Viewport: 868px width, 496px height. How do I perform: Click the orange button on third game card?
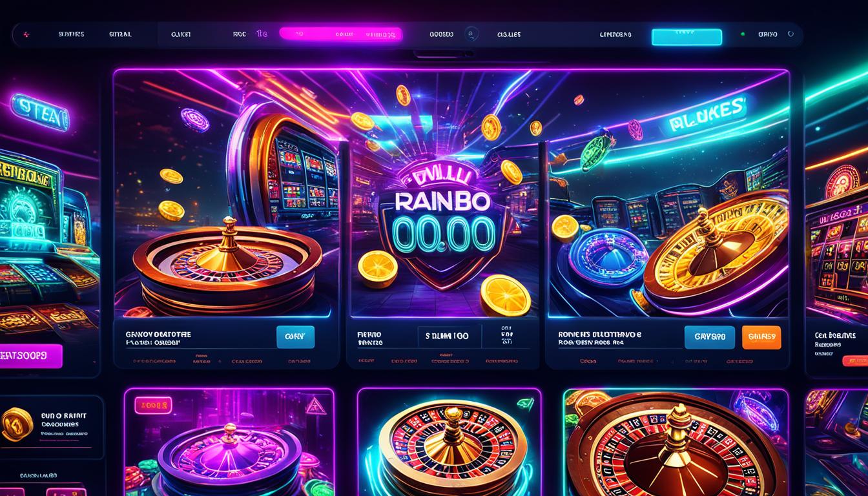point(761,337)
